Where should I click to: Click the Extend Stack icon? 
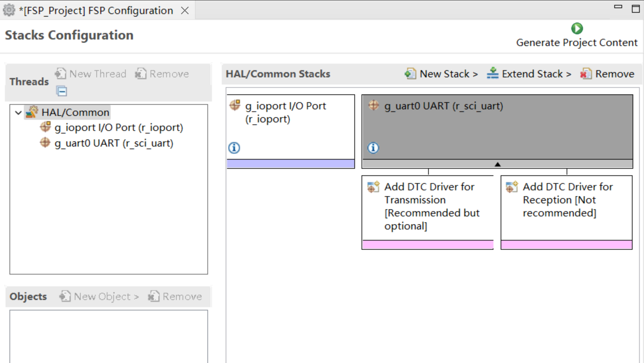coord(492,73)
